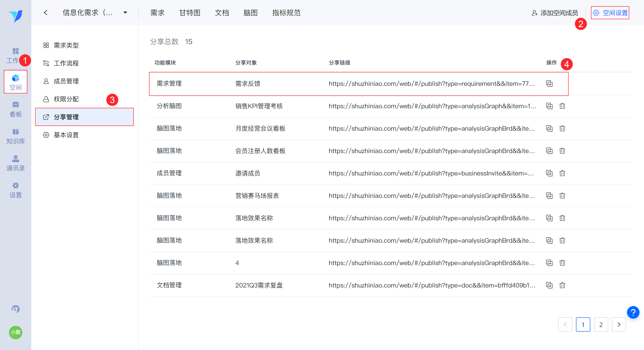This screenshot has width=644, height=350.
Task: Open 空间设置 in the top right
Action: (x=610, y=13)
